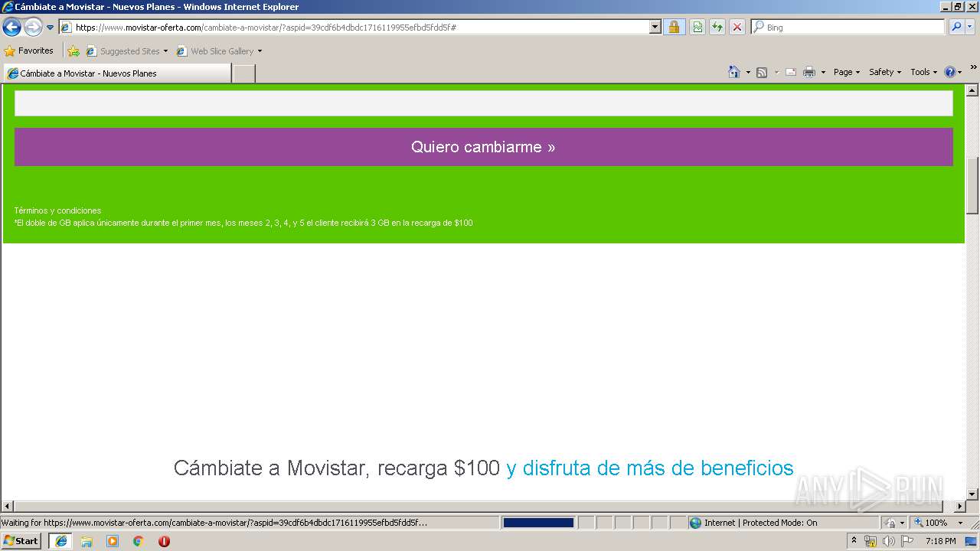Open the Page menu
The image size is (980, 551).
(x=847, y=72)
